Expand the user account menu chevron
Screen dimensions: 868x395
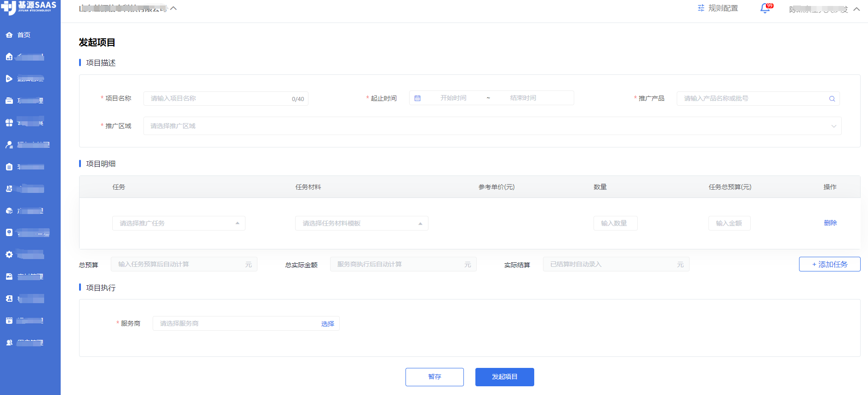(857, 9)
